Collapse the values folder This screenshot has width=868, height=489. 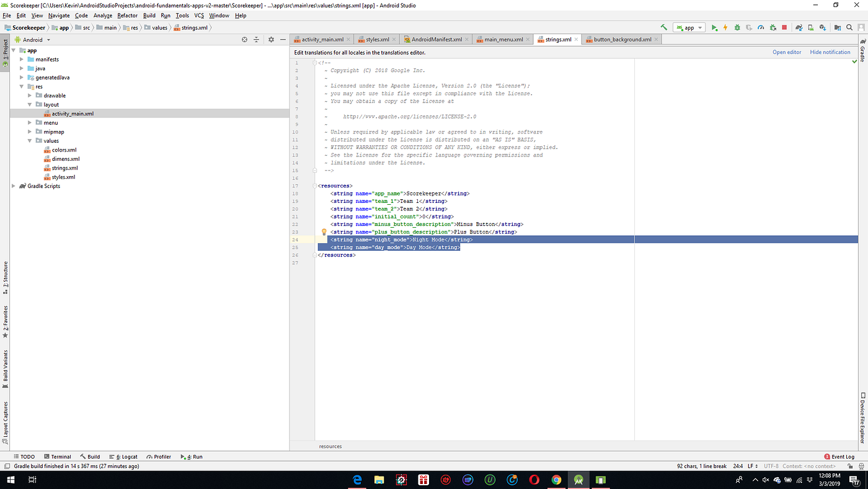point(29,140)
